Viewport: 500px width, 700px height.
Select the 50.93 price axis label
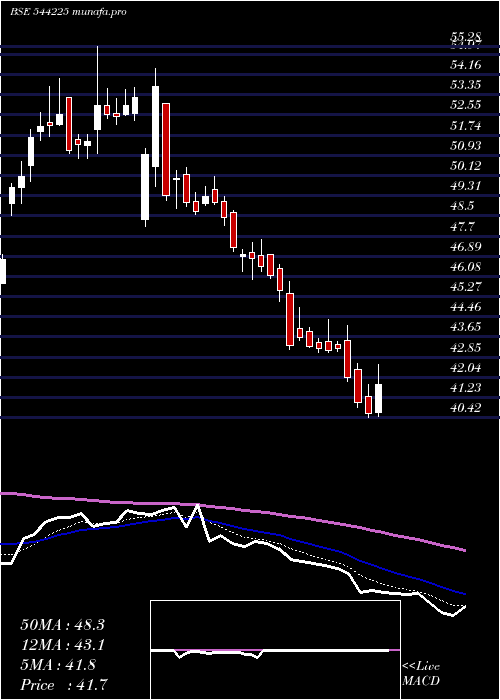tap(465, 146)
